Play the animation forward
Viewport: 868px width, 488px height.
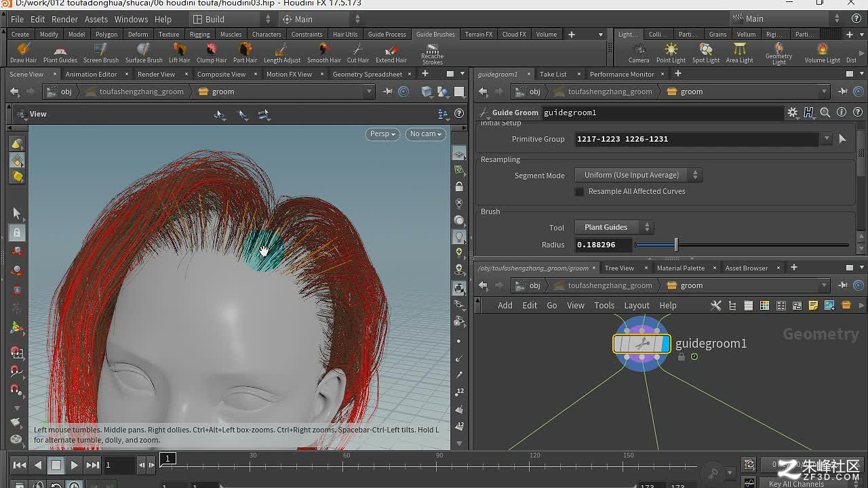75,465
